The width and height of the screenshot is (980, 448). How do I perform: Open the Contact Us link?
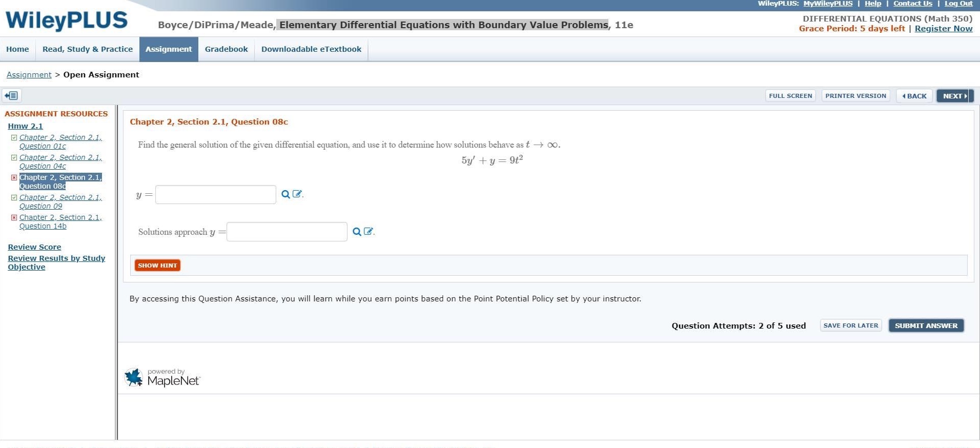[x=913, y=4]
